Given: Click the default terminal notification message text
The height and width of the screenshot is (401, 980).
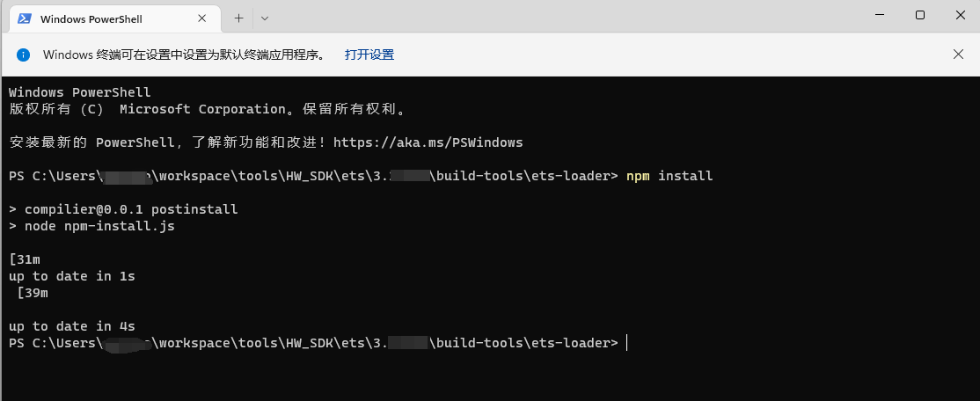Looking at the screenshot, I should pos(183,55).
